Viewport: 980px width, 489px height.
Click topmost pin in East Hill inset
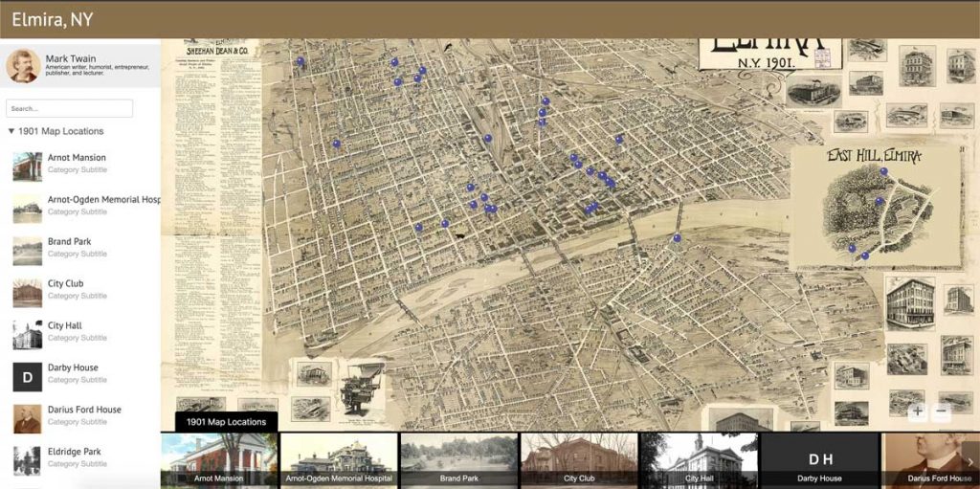(x=883, y=171)
